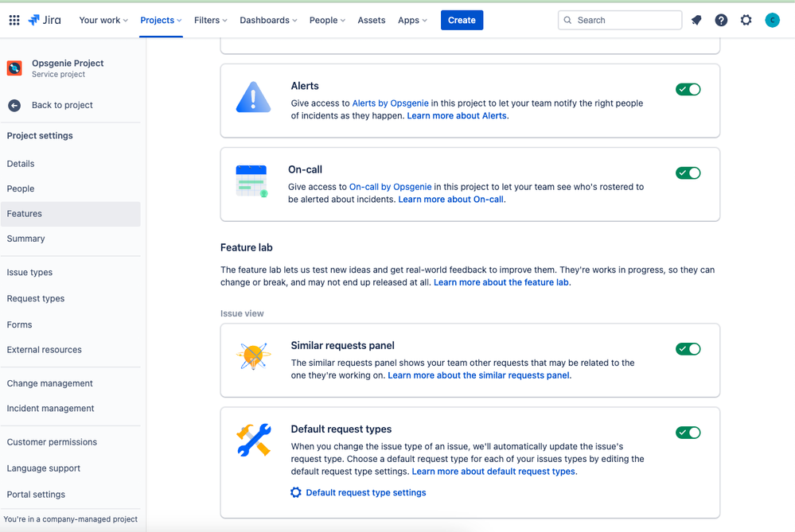The width and height of the screenshot is (795, 532).
Task: Select People in the project settings sidebar
Action: point(71,189)
